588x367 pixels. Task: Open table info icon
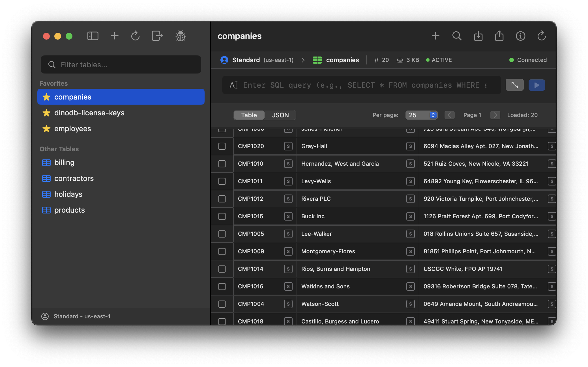pos(520,36)
